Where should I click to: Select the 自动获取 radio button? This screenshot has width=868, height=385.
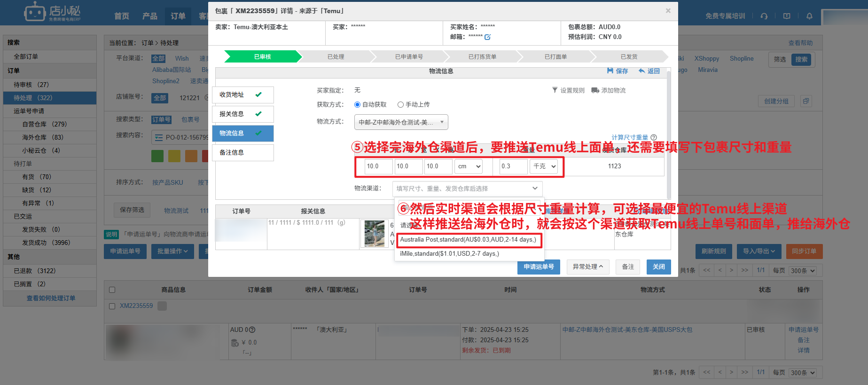click(x=357, y=104)
